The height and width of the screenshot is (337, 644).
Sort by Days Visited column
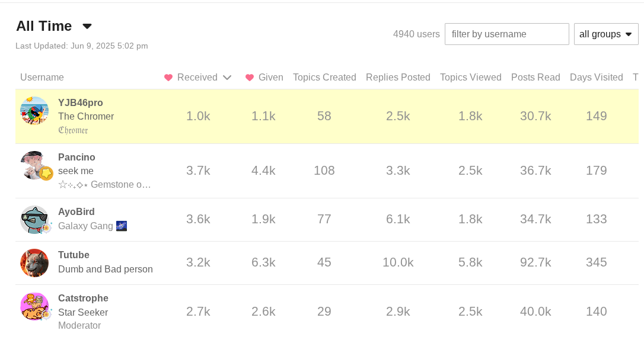pyautogui.click(x=597, y=78)
